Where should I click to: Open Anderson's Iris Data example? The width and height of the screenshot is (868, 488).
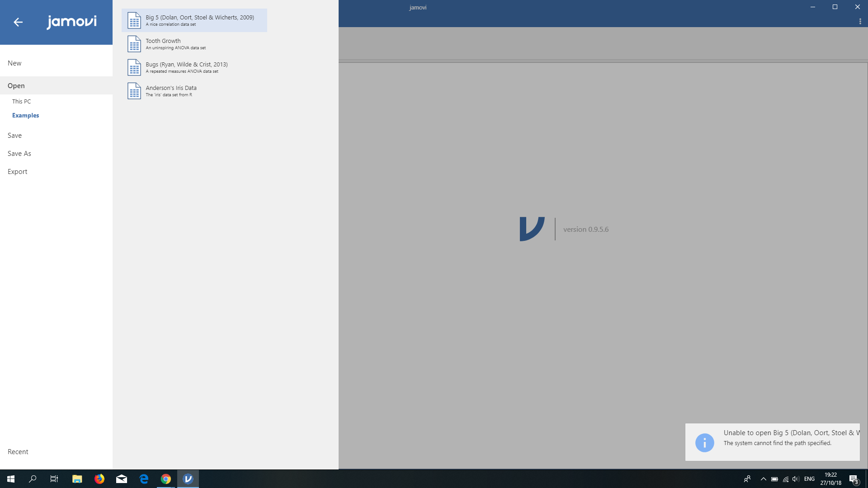[x=194, y=91]
